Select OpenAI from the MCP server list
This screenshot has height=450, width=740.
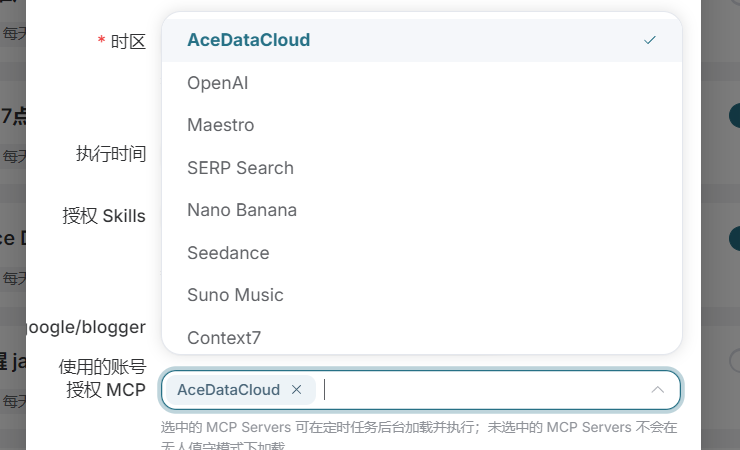(421, 83)
